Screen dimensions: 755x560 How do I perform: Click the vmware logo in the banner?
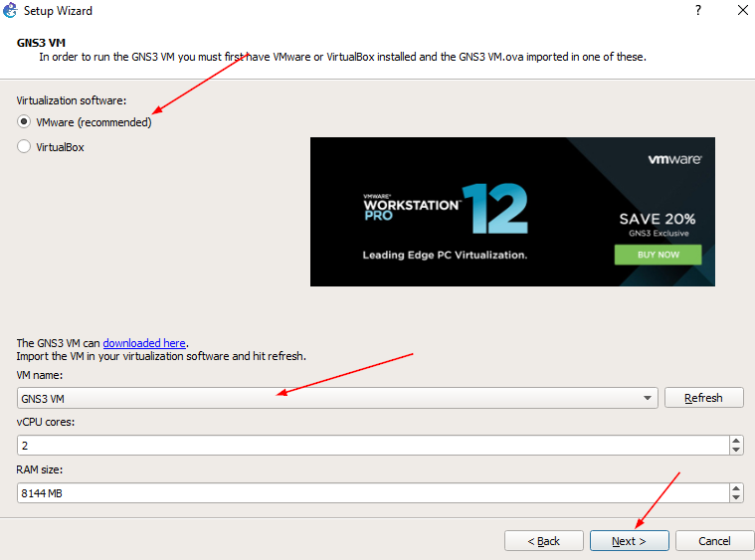(674, 159)
